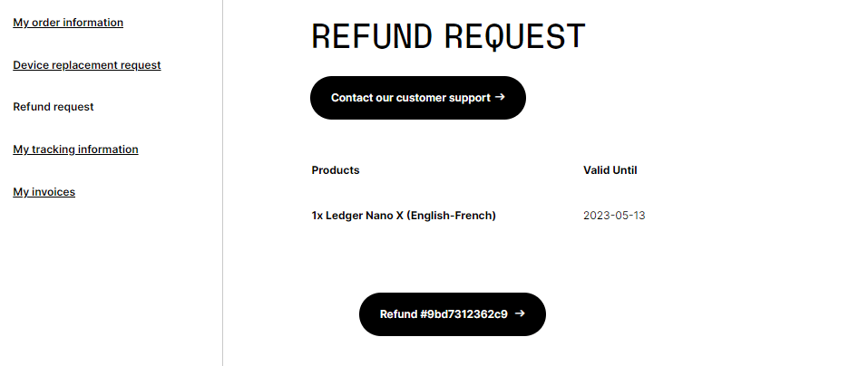Select Refund request in the sidebar
868x366 pixels.
point(54,107)
